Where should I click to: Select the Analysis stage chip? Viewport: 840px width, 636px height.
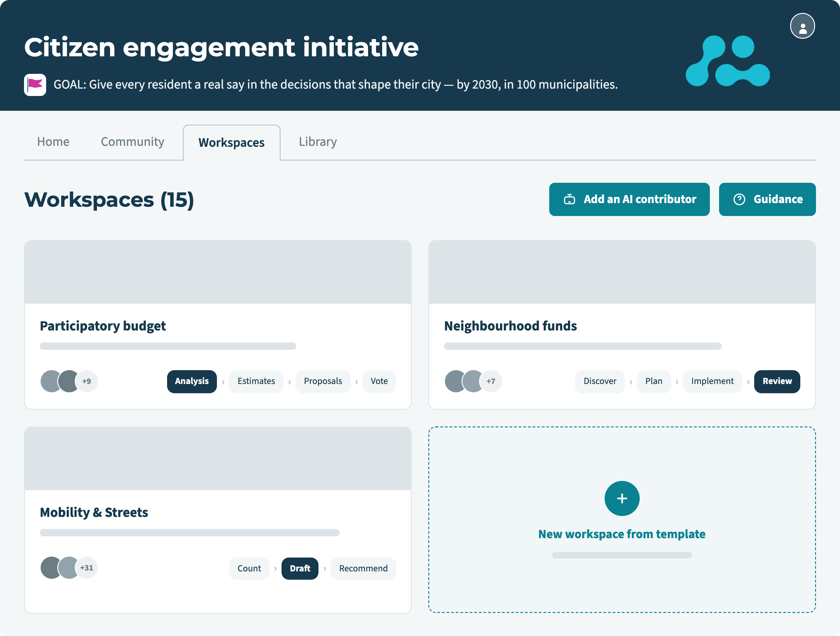click(192, 381)
